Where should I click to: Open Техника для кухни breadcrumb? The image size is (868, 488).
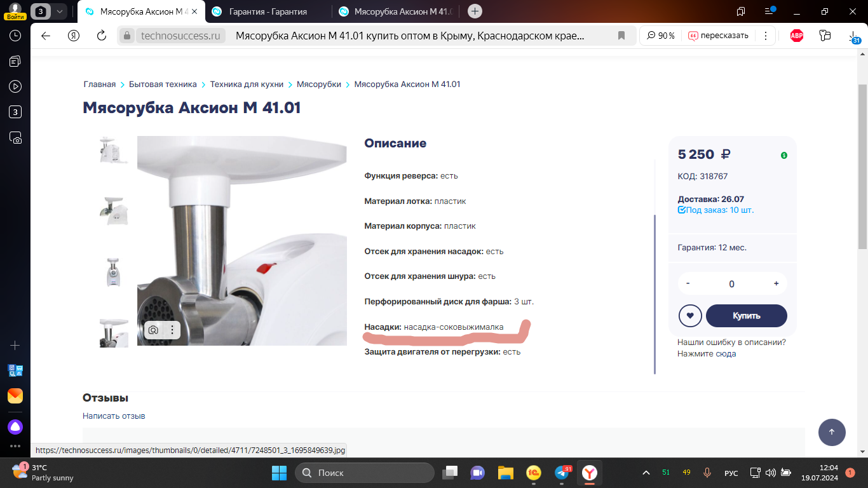(x=247, y=84)
